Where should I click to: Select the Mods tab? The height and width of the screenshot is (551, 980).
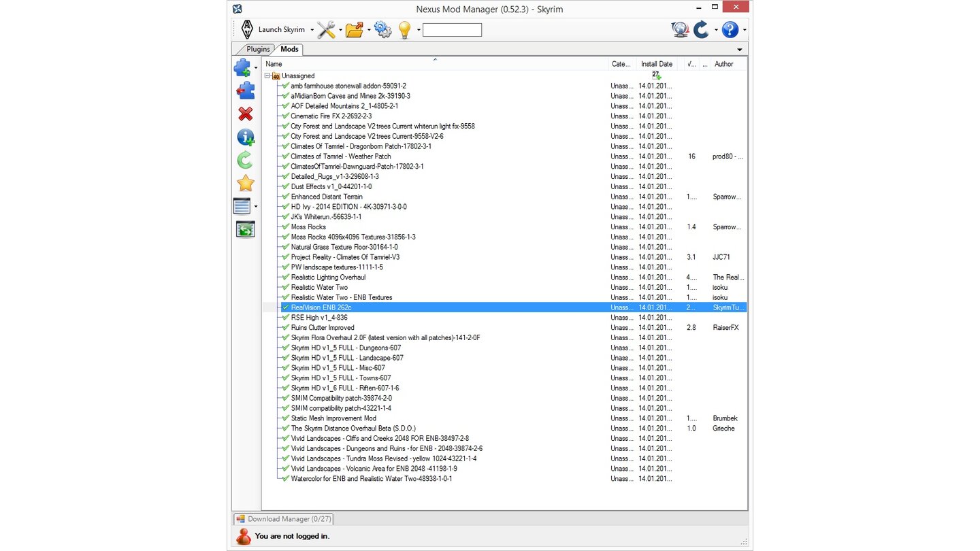click(x=289, y=49)
